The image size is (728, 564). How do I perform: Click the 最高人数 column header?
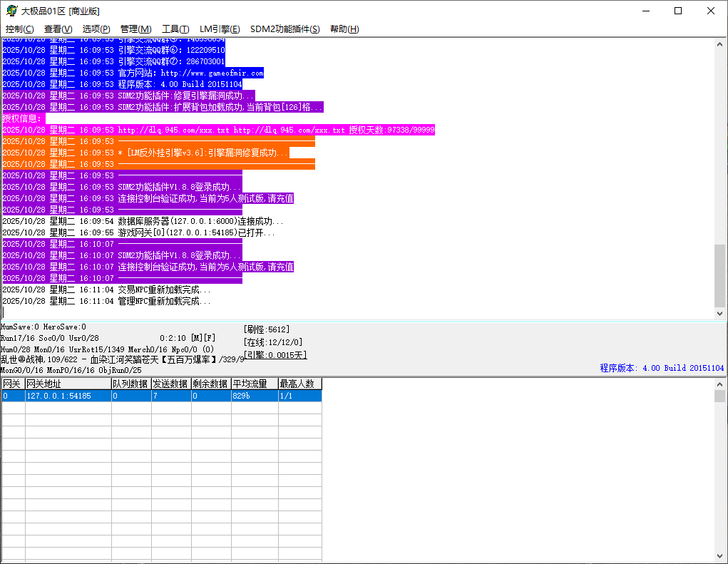pos(299,384)
